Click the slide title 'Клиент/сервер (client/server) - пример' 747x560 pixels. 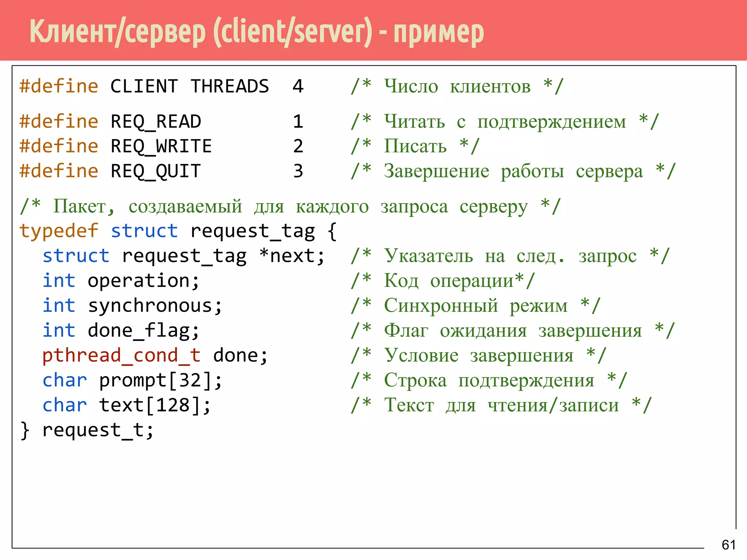coord(257,32)
